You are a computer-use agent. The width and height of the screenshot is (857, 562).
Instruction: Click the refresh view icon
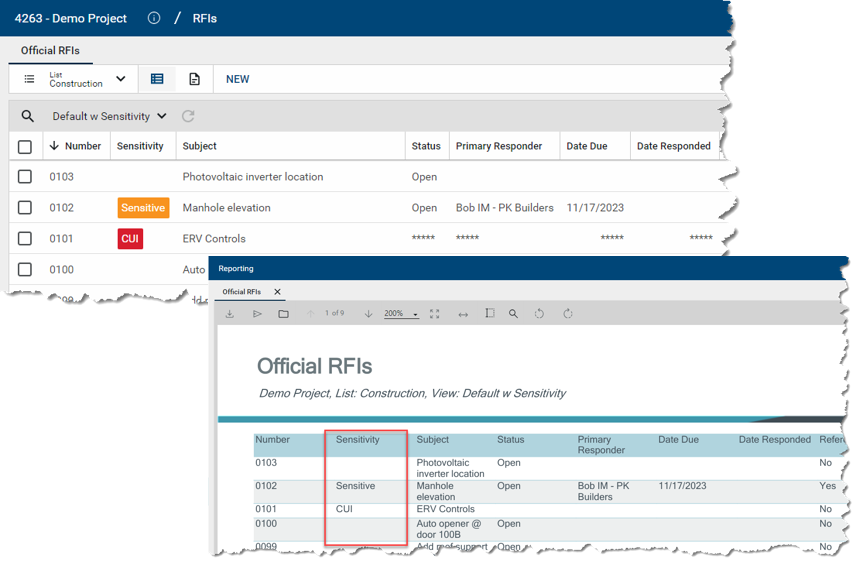click(188, 117)
